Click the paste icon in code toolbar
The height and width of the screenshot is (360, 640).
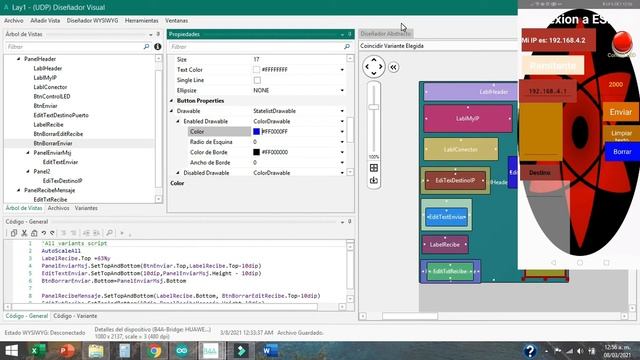tap(34, 233)
